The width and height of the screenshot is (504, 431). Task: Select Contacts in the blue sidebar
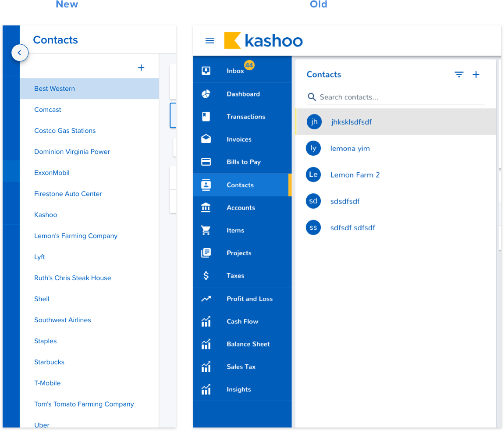(x=242, y=185)
